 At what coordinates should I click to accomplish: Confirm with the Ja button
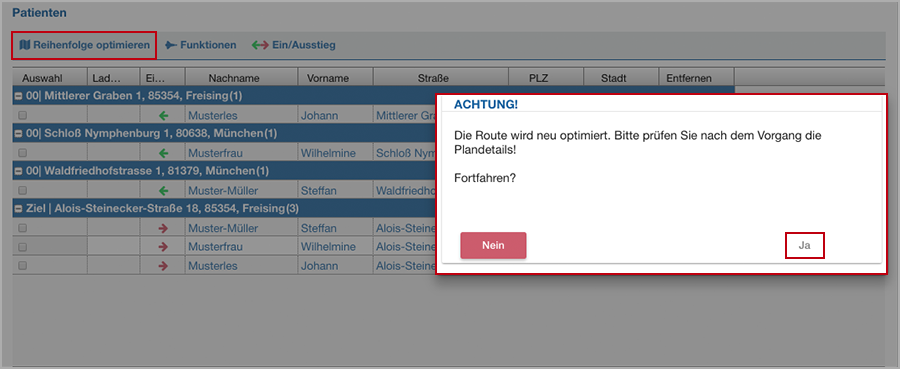[804, 245]
